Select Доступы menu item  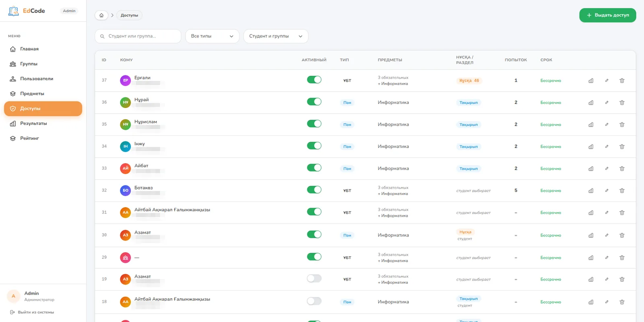point(43,108)
